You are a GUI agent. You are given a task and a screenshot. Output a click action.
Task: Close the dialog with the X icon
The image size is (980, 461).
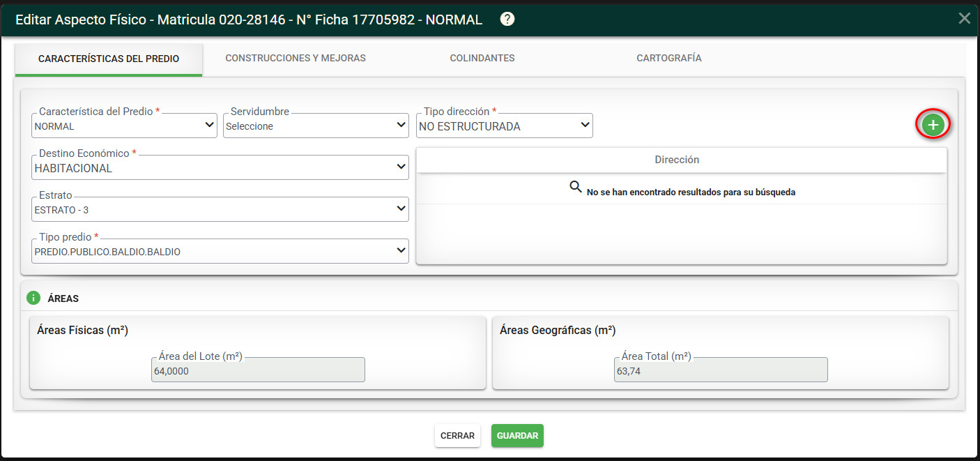[x=965, y=18]
